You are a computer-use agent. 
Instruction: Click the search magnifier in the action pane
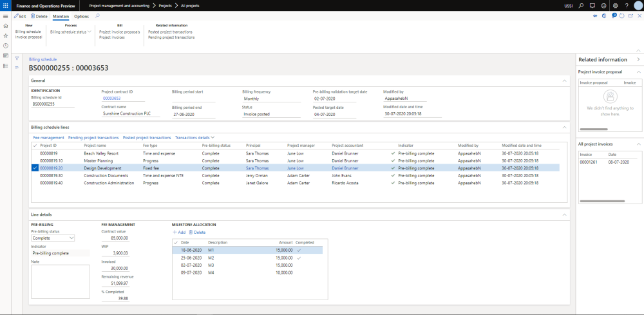(x=98, y=15)
